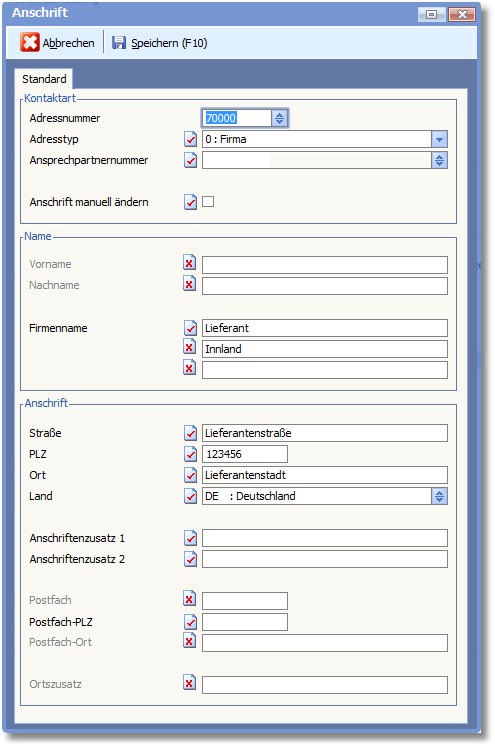Viewport: 495px width, 747px height.
Task: Click the red X Abbrechen icon
Action: (30, 42)
